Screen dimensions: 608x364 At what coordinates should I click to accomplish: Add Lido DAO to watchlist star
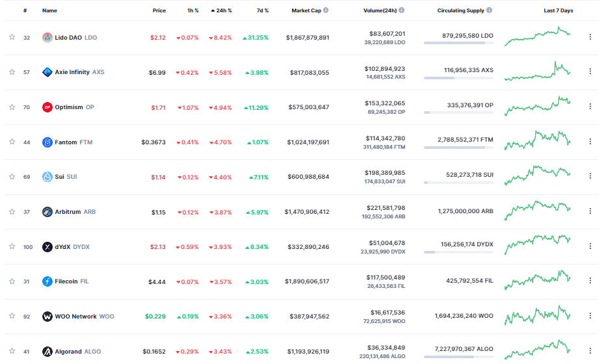click(x=12, y=38)
